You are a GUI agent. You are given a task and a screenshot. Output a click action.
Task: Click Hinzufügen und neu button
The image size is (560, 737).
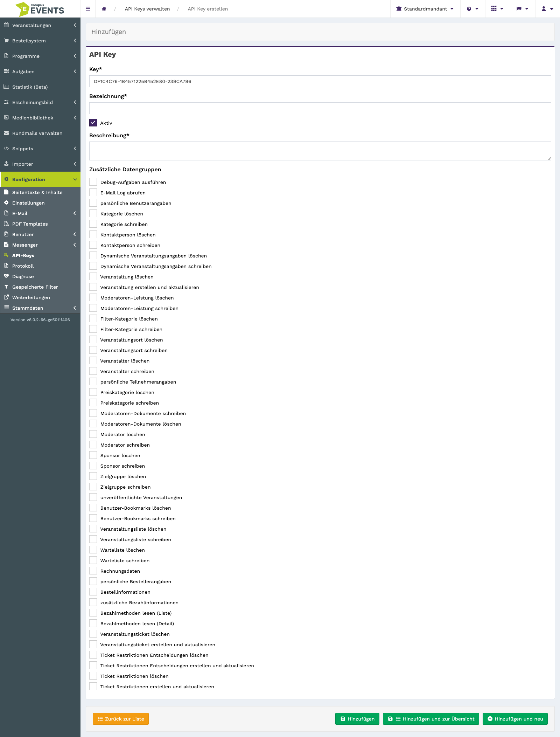[515, 719]
